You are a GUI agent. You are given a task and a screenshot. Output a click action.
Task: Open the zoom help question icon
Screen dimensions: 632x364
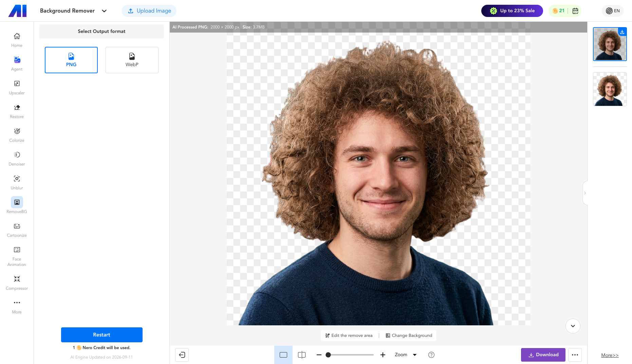point(431,355)
